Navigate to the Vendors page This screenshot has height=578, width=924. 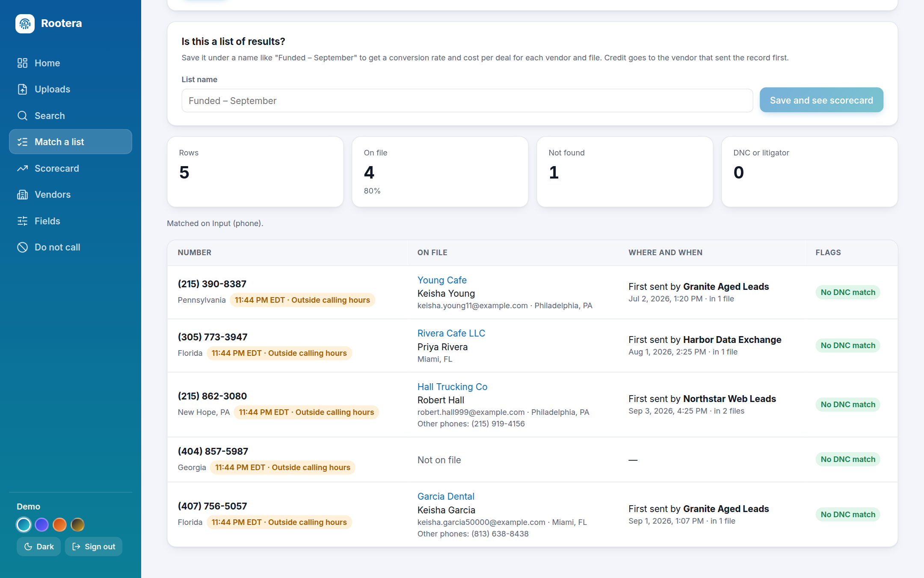point(71,194)
